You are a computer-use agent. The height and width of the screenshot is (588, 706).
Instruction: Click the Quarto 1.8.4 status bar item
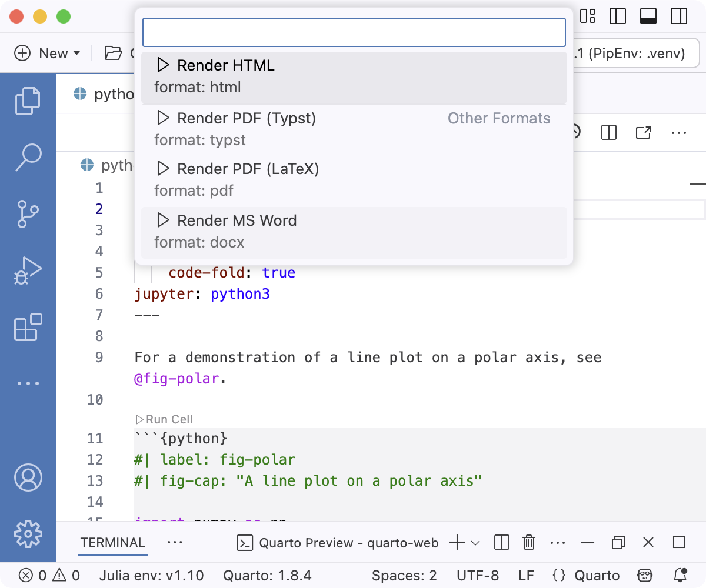[x=269, y=575]
